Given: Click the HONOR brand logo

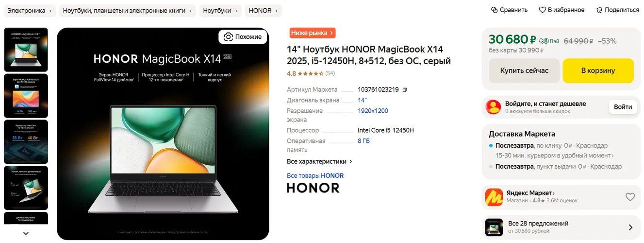Looking at the screenshot, I should [313, 188].
